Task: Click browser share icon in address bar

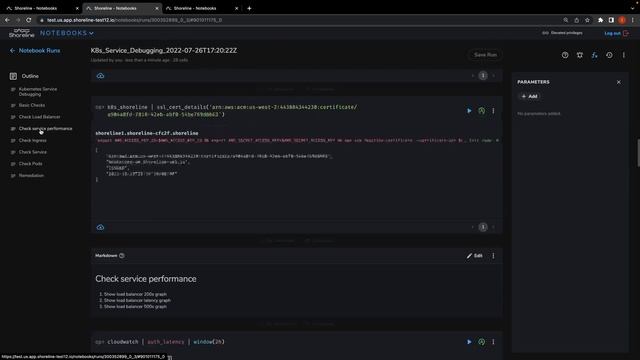Action: 576,20
